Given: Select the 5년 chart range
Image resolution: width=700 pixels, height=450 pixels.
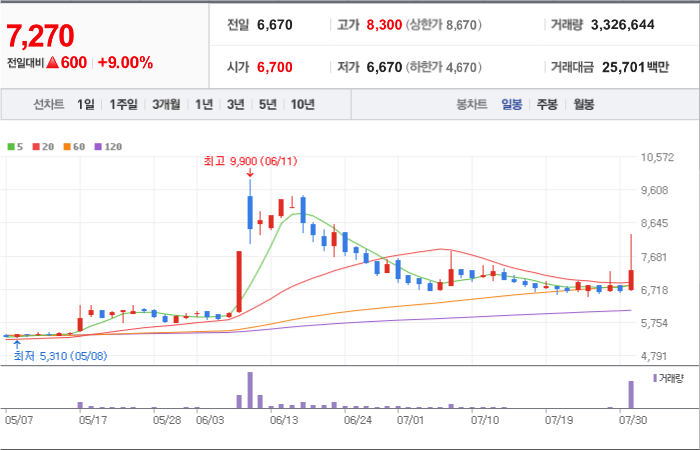Looking at the screenshot, I should tap(268, 104).
